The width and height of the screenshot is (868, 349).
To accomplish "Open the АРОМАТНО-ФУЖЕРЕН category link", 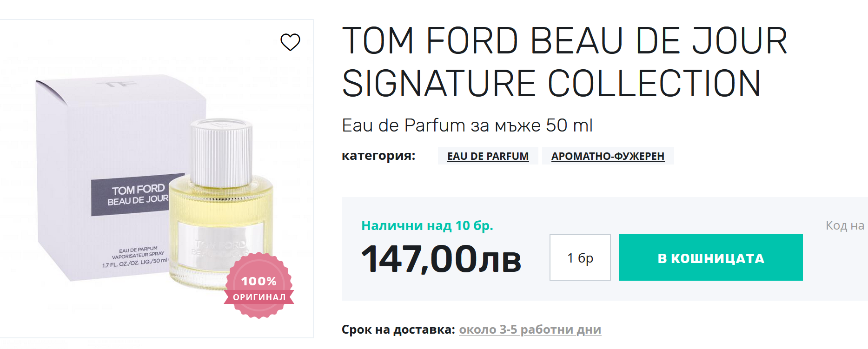I will 607,156.
